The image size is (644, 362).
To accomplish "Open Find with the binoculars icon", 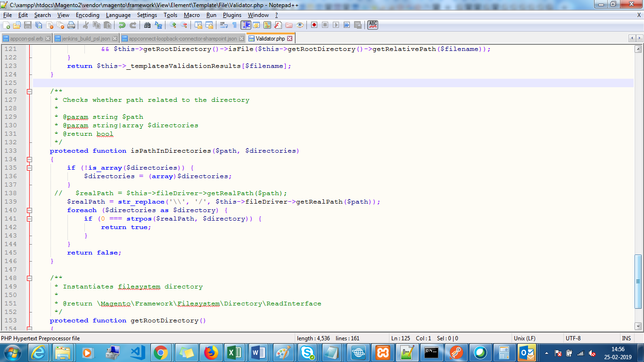I will pyautogui.click(x=148, y=25).
